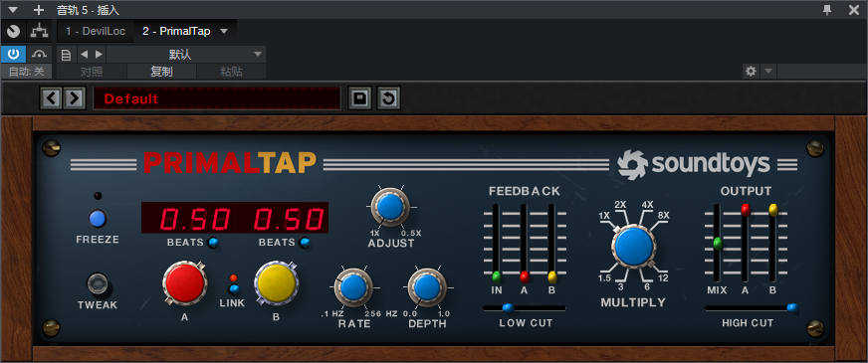Viewport: 868px width, 363px height.
Task: Click the LOW CUT slider handle
Action: pyautogui.click(x=507, y=307)
